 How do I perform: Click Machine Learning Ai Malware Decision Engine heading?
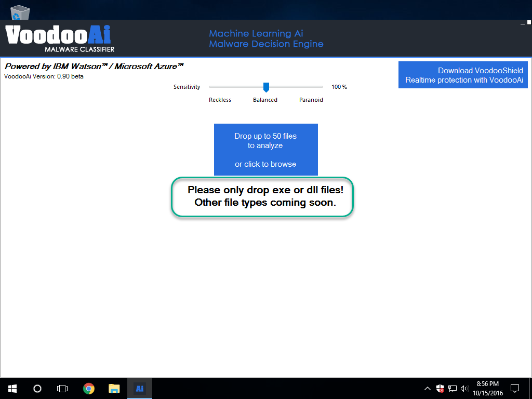pyautogui.click(x=266, y=38)
